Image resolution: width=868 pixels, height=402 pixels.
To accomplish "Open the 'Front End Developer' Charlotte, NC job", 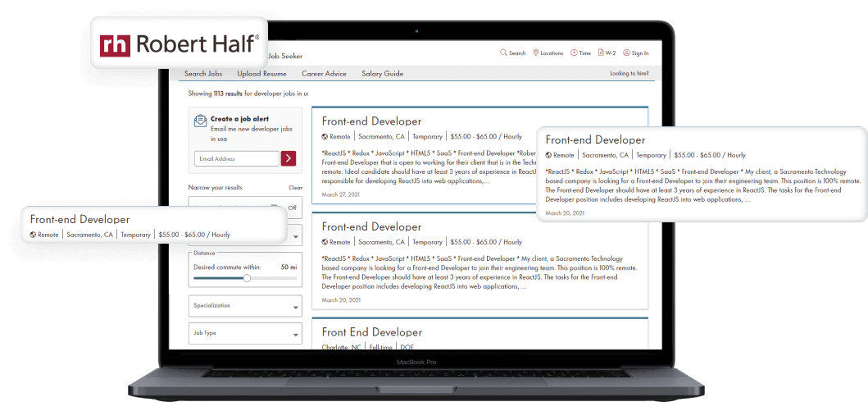I will tap(371, 332).
